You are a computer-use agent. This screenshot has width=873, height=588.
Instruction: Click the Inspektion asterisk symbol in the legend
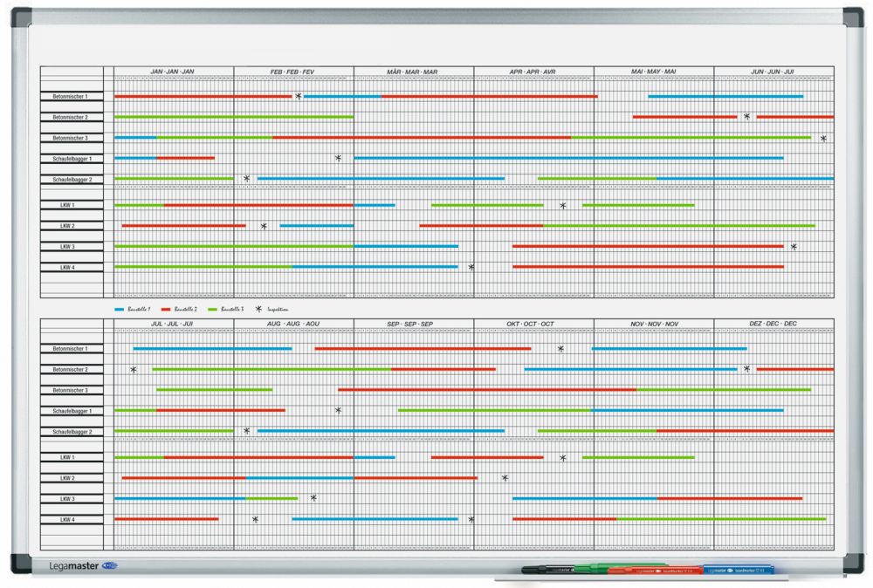258,308
